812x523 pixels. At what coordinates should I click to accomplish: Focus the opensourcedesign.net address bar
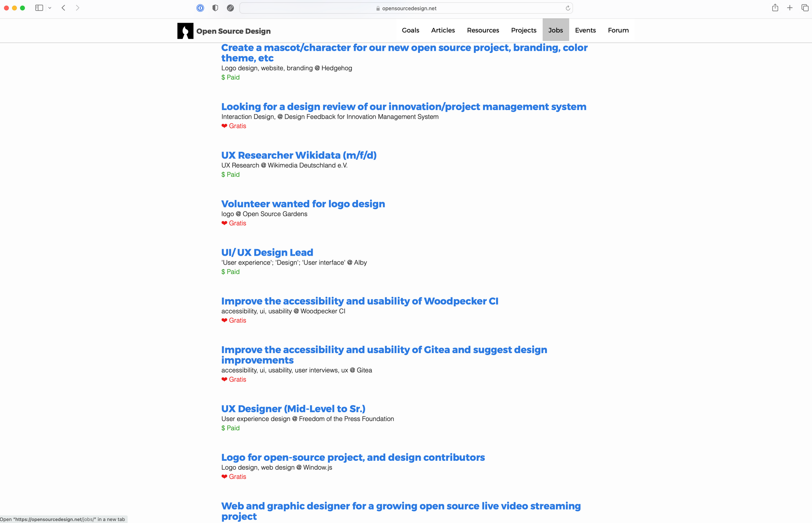(406, 8)
